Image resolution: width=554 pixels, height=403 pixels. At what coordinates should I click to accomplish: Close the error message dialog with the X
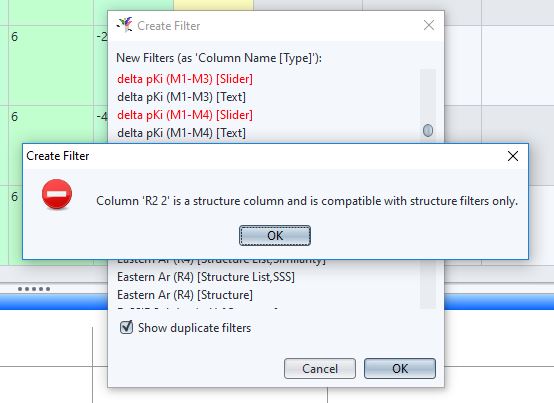(513, 156)
